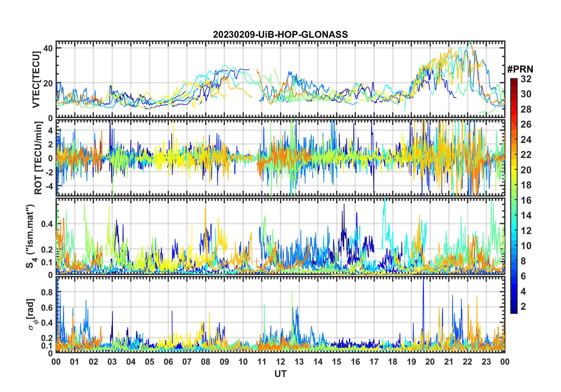Select the 05 hour tick on the UT axis
The image size is (561, 392).
click(x=150, y=362)
